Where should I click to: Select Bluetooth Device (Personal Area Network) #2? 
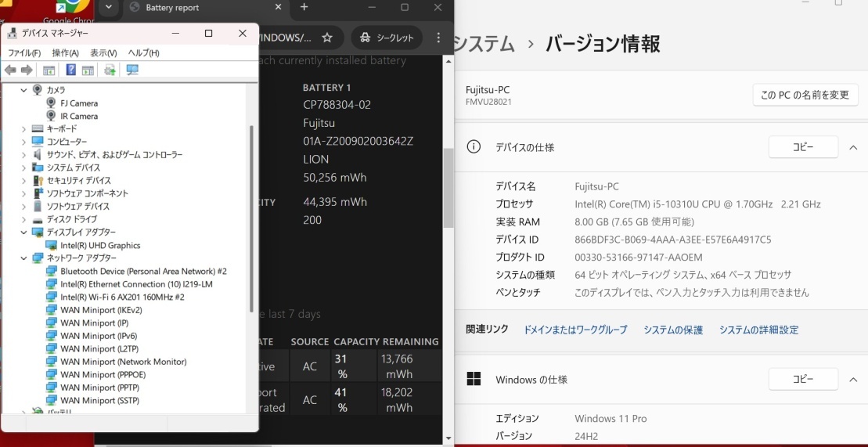143,271
